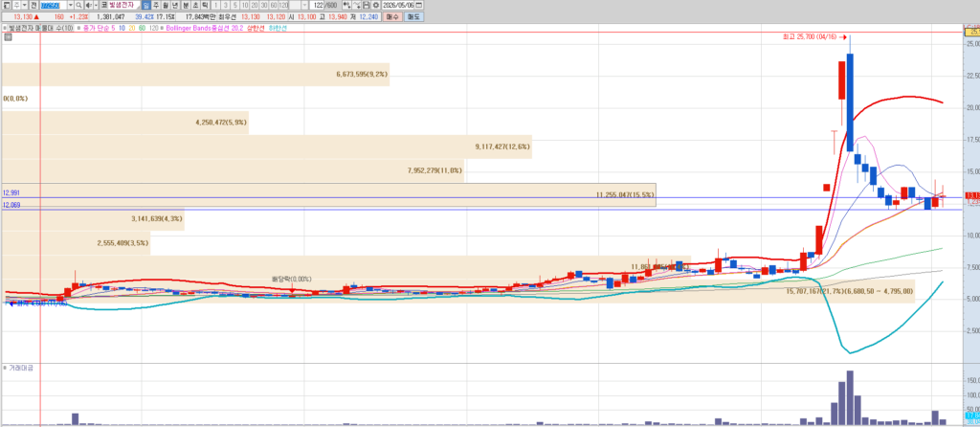Select the 틱 (tick) period button
This screenshot has height=427, width=980.
(x=205, y=5)
